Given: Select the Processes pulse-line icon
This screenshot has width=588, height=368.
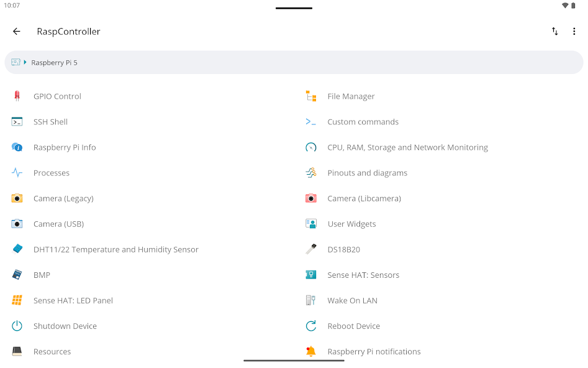Looking at the screenshot, I should click(x=17, y=173).
